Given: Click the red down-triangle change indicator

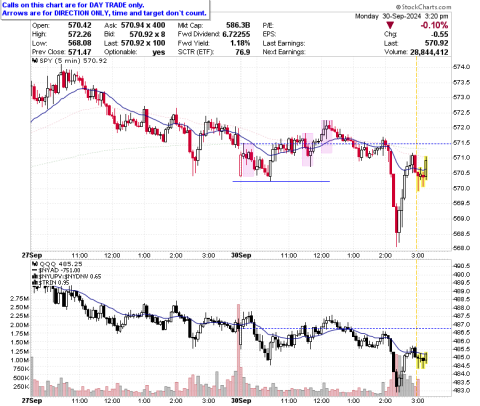Looking at the screenshot, I should pyautogui.click(x=390, y=25).
